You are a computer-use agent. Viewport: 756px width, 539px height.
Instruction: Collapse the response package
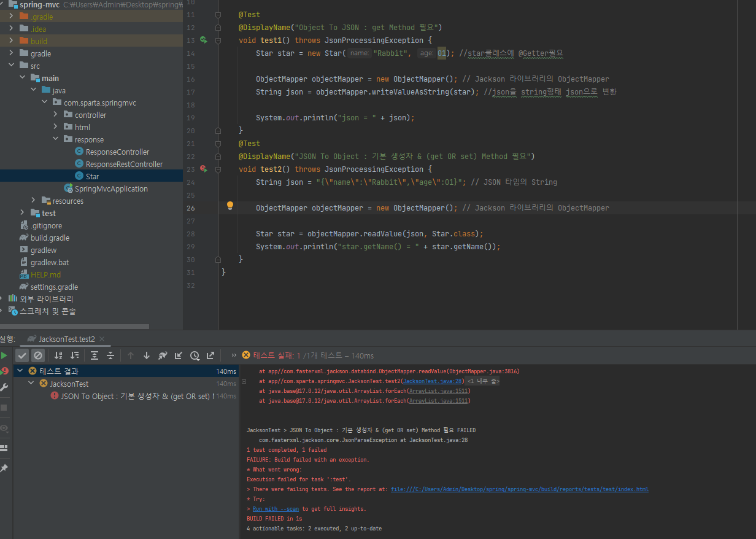coord(55,139)
